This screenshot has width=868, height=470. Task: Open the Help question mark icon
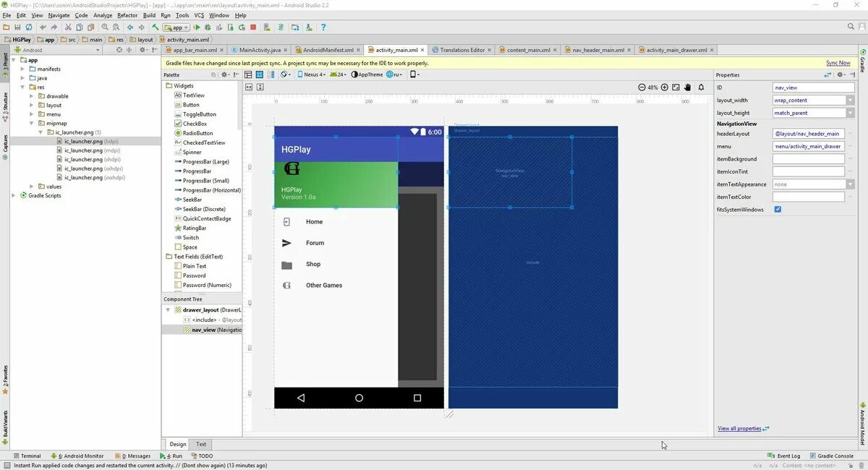pos(323,27)
